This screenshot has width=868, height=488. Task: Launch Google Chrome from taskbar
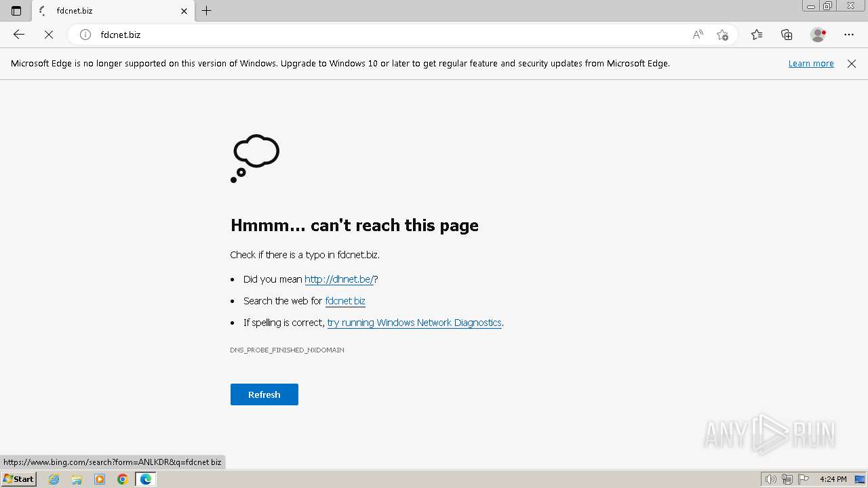click(123, 479)
